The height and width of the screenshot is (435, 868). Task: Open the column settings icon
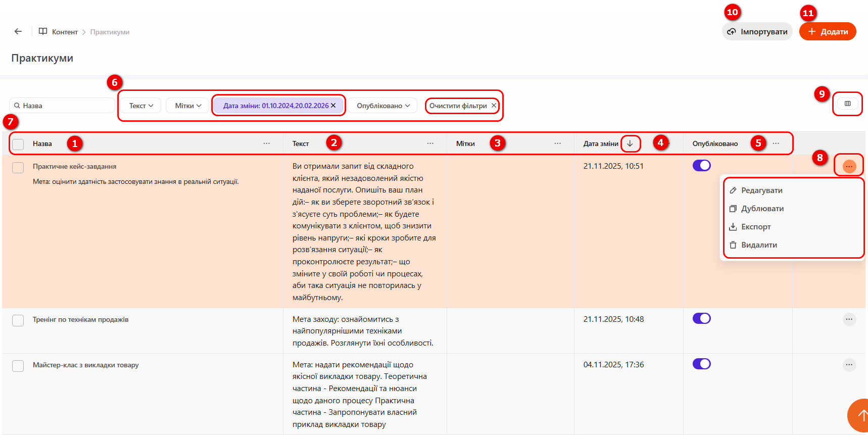click(847, 104)
